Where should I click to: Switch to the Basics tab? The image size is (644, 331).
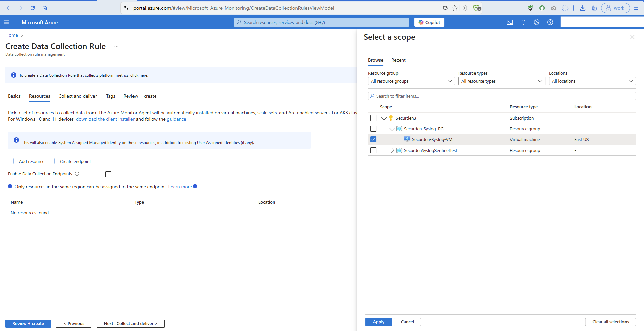(x=14, y=96)
